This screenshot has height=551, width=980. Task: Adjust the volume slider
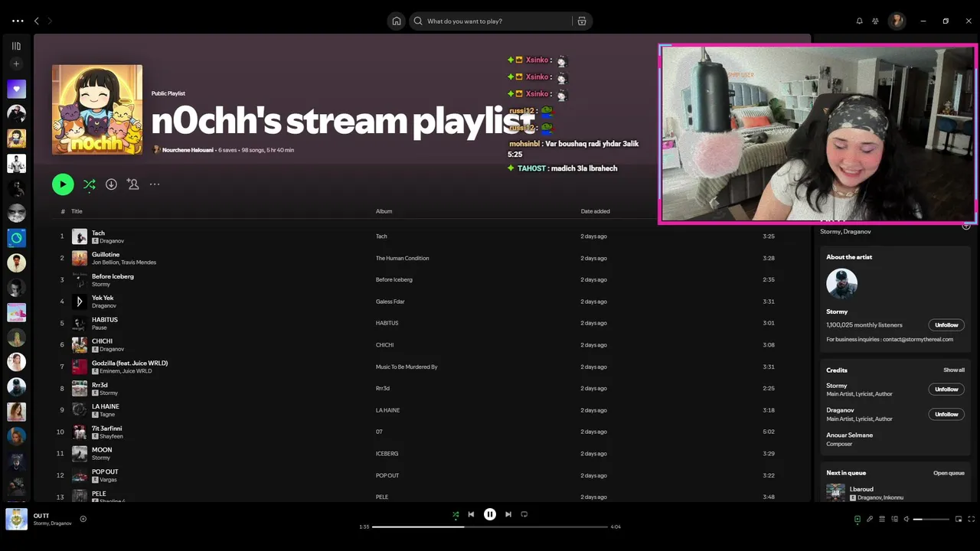pos(929,520)
